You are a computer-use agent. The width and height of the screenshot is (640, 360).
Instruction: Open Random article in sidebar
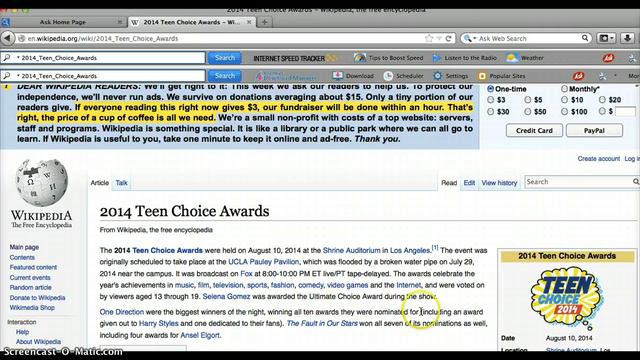[x=31, y=287]
